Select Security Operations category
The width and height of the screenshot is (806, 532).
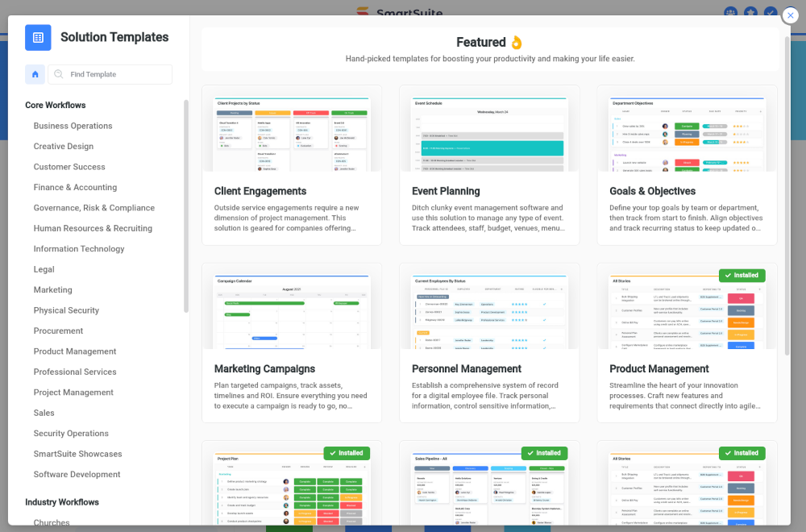(x=71, y=434)
